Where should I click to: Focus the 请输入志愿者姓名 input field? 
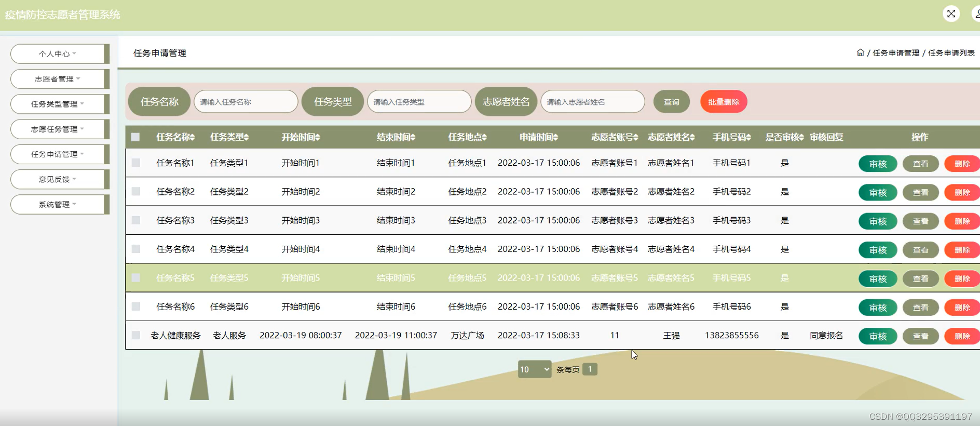pyautogui.click(x=593, y=102)
